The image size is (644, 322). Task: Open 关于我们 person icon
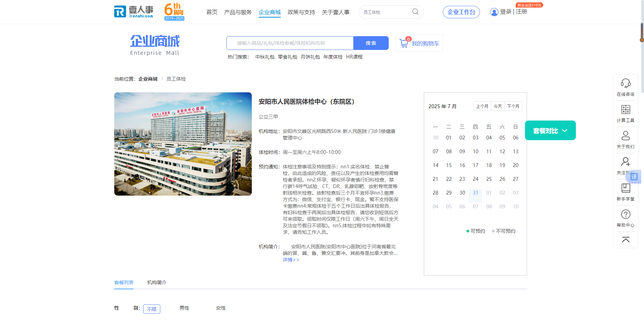[625, 136]
